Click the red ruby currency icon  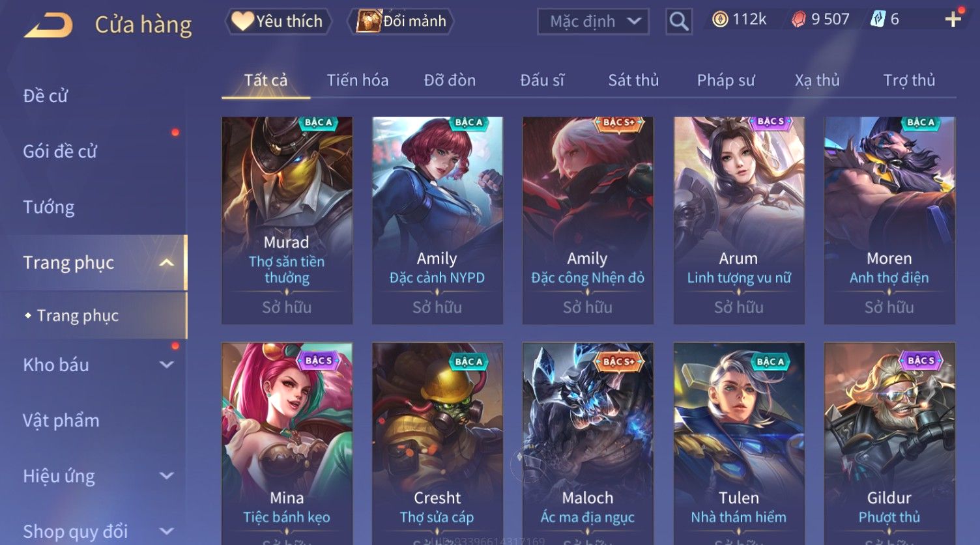(798, 20)
